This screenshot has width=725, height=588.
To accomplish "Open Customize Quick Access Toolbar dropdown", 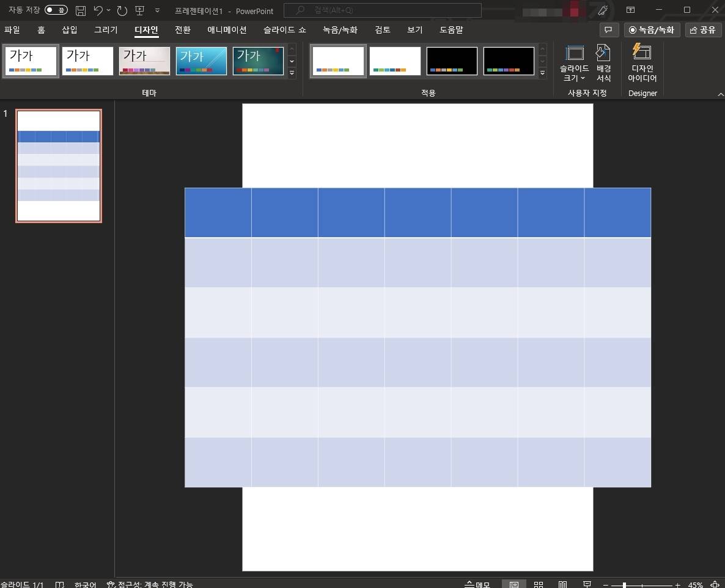I will point(157,10).
